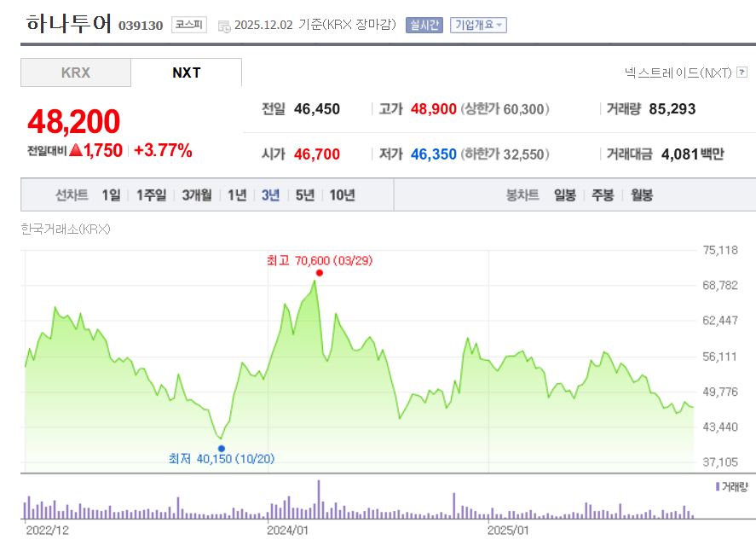
Task: Click the 실시간 real-time button
Action: [424, 25]
